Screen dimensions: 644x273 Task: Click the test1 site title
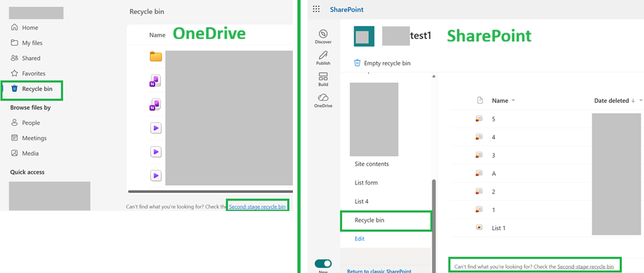420,36
